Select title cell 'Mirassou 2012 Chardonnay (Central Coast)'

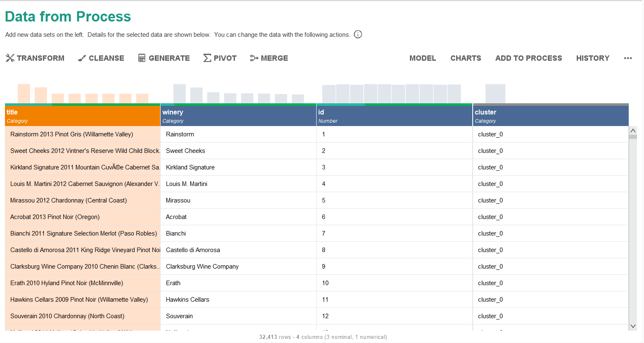click(83, 200)
